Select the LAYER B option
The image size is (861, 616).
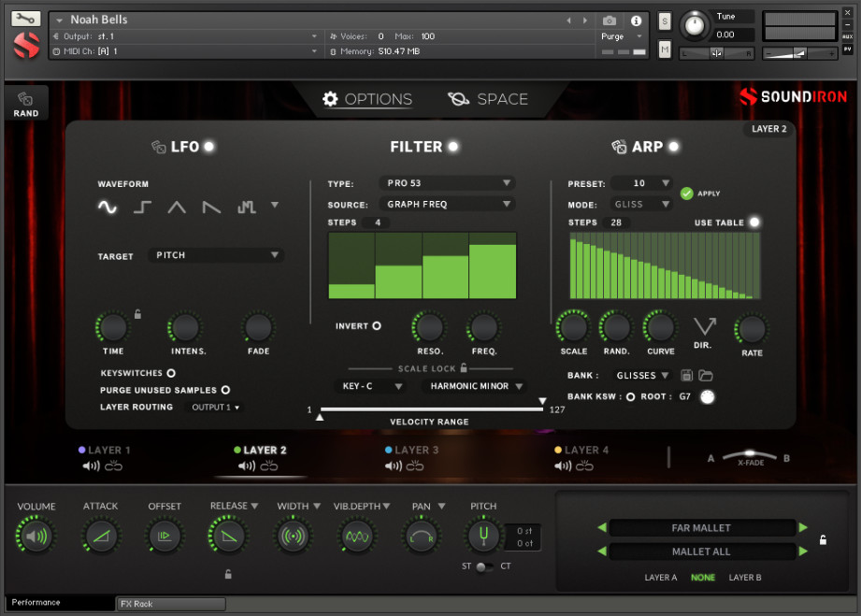[744, 578]
